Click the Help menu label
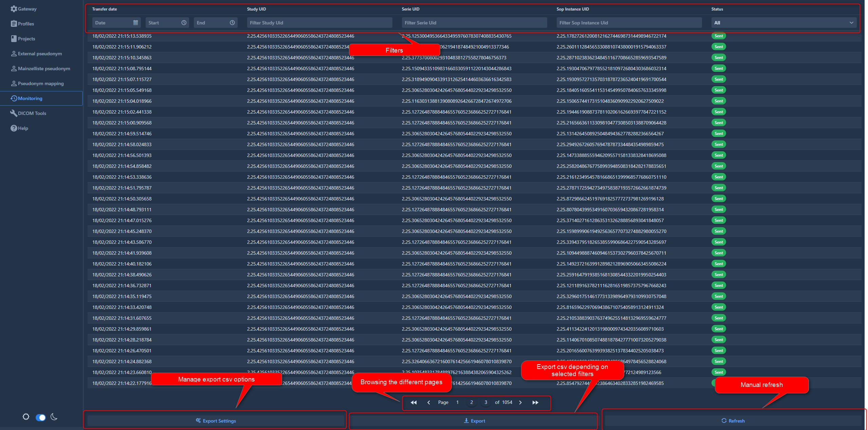Image resolution: width=868 pixels, height=430 pixels. [23, 128]
